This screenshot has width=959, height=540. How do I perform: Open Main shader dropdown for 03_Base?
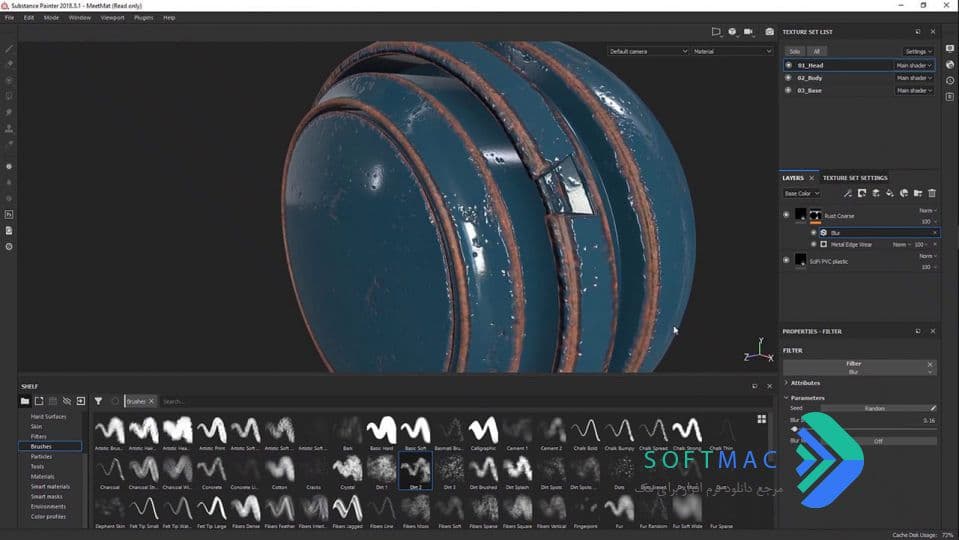tap(914, 90)
